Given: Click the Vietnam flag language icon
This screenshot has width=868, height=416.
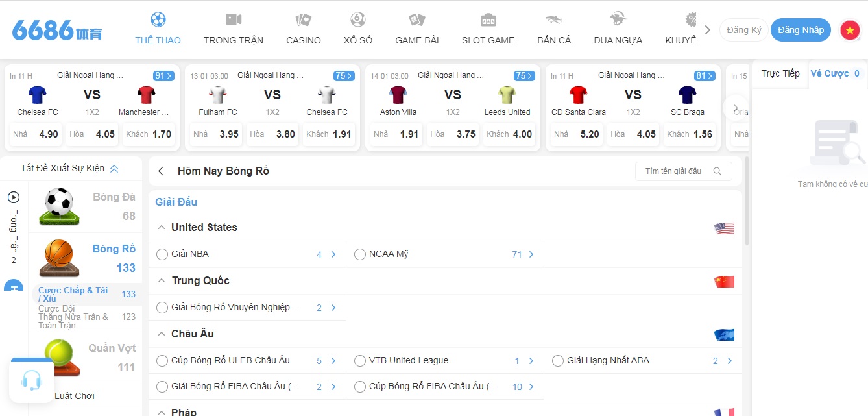Looking at the screenshot, I should (x=850, y=30).
